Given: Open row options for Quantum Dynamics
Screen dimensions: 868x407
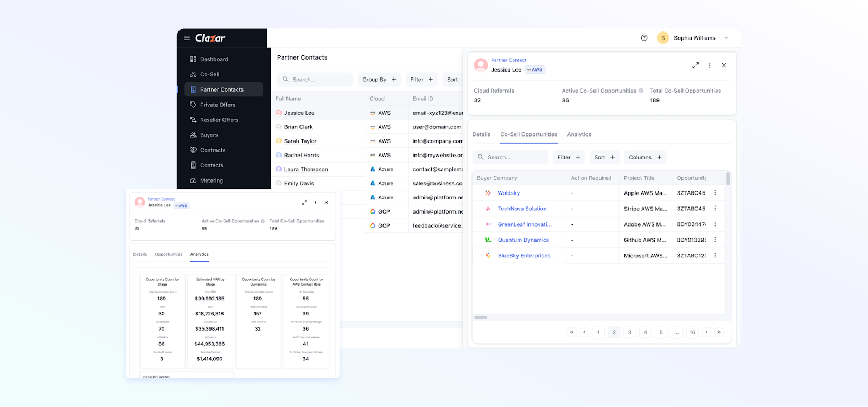Looking at the screenshot, I should (715, 240).
